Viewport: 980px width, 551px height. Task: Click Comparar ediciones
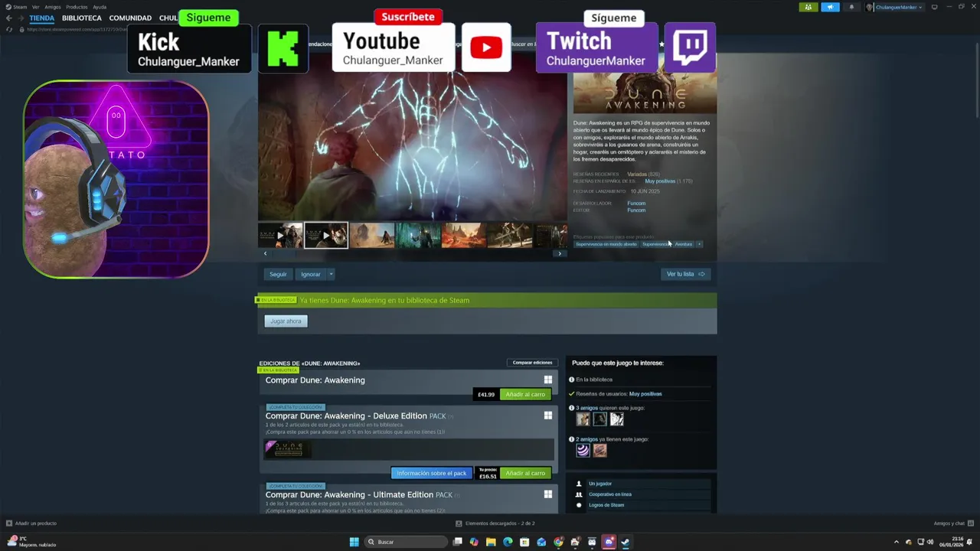point(532,363)
